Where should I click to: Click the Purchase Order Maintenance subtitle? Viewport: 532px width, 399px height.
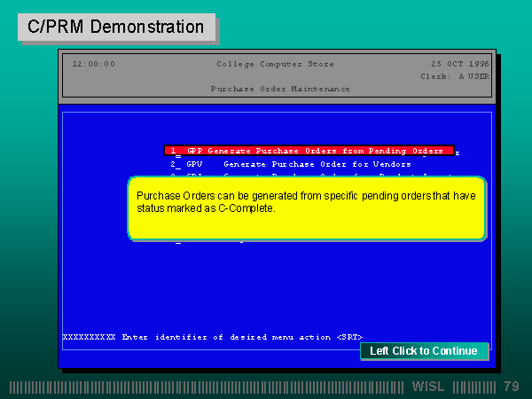pyautogui.click(x=279, y=89)
